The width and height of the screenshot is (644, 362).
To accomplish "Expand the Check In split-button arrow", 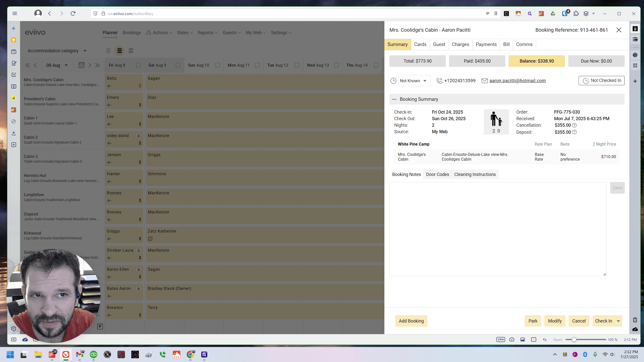I will click(618, 321).
